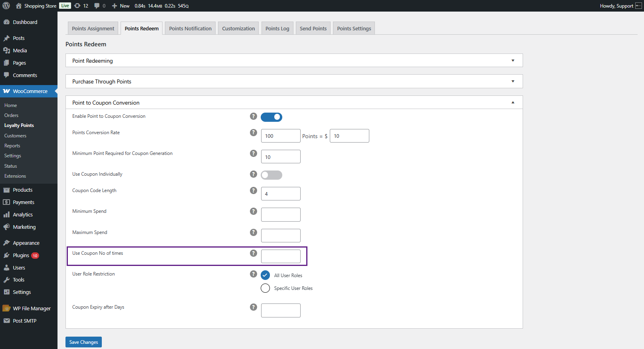644x349 pixels.
Task: Click help icon for Enable Point to Coupon Conversion
Action: (x=253, y=116)
